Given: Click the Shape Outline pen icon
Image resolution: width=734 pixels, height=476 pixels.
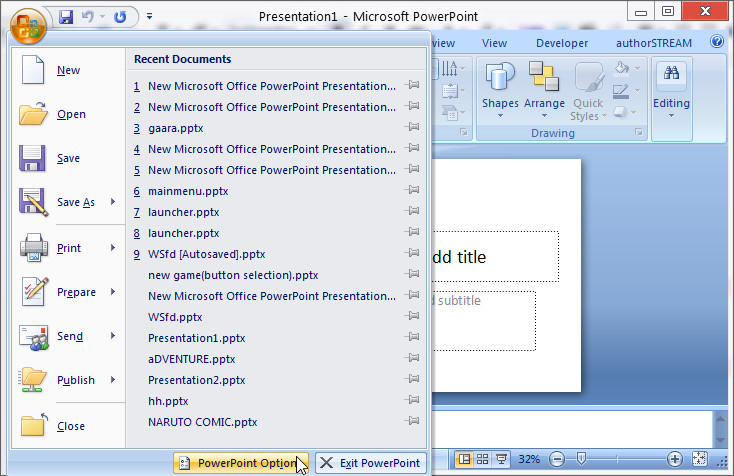Looking at the screenshot, I should click(x=621, y=91).
